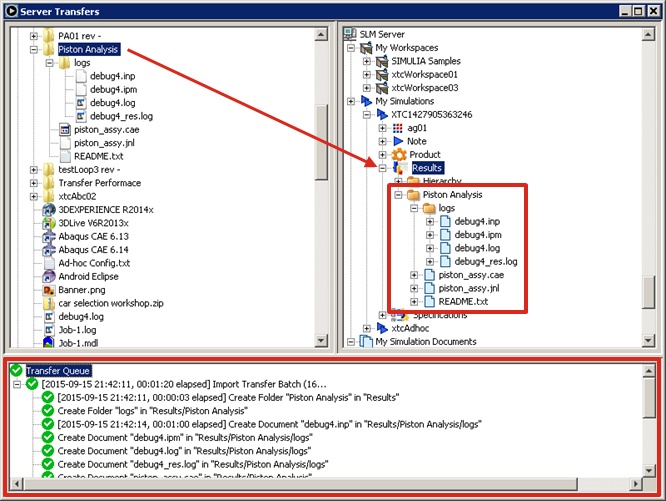Image resolution: width=666 pixels, height=501 pixels.
Task: Click the SLM Server icon
Action: pos(350,34)
